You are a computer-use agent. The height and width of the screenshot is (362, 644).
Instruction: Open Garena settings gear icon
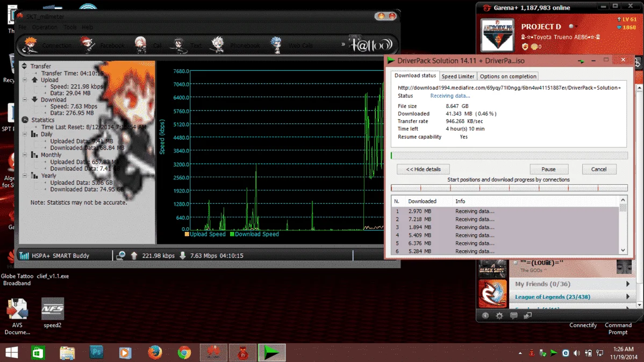point(499,316)
